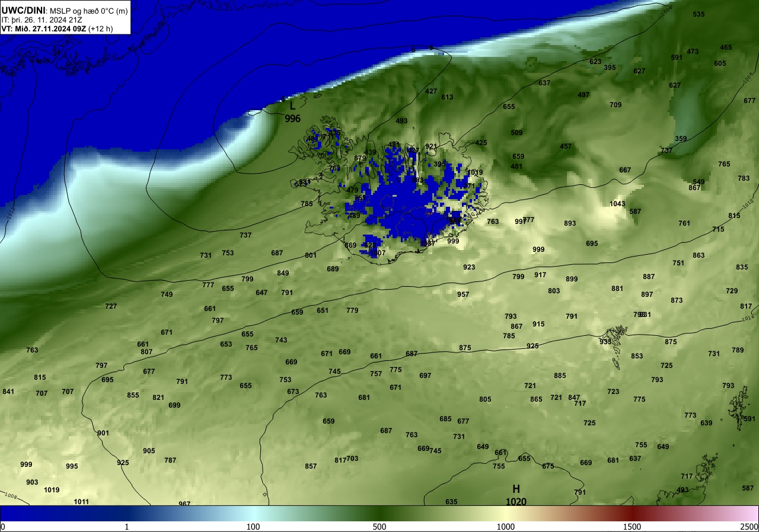This screenshot has width=759, height=532.
Task: Click the height value 841
Action: (9, 392)
